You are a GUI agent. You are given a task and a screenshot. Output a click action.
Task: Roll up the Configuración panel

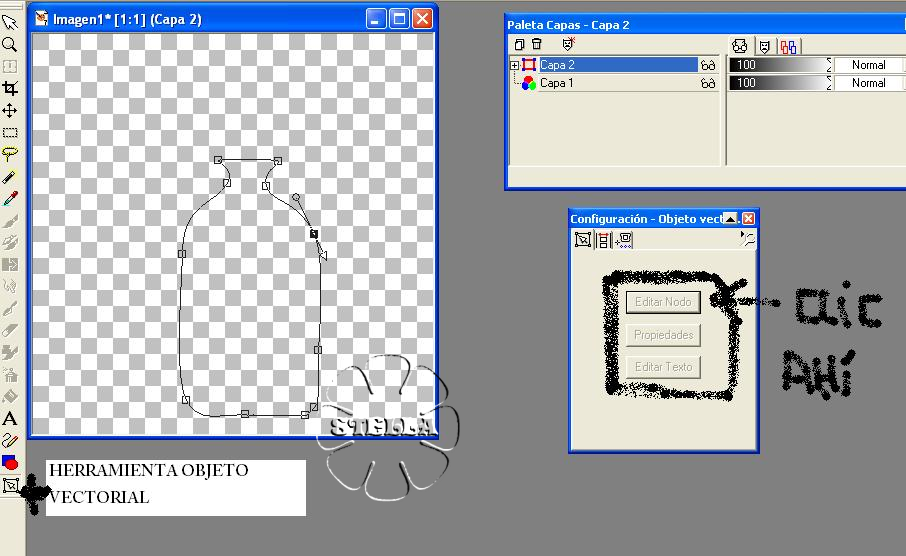click(x=731, y=218)
